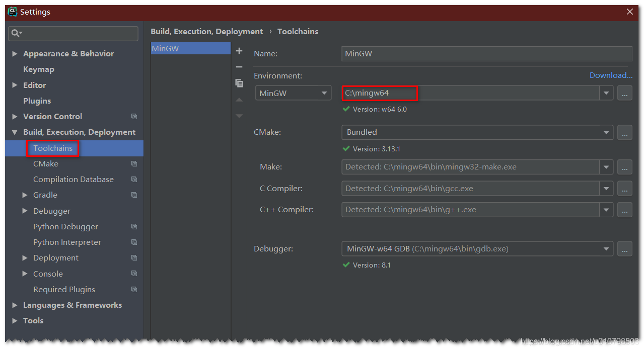Browse for C++ Compiler executable
Screen dimensions: 644x351
624,210
